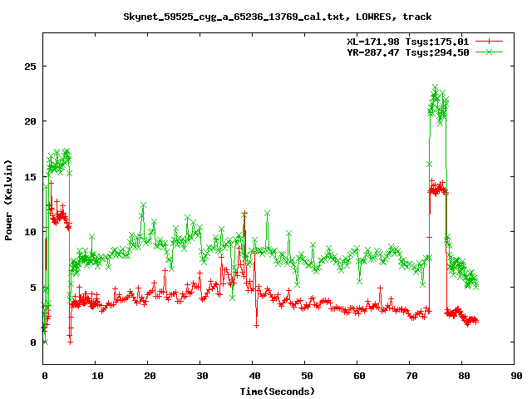532x399 pixels.
Task: Select the XL-171.98 Tsys:175.01 legend label
Action: click(x=408, y=42)
